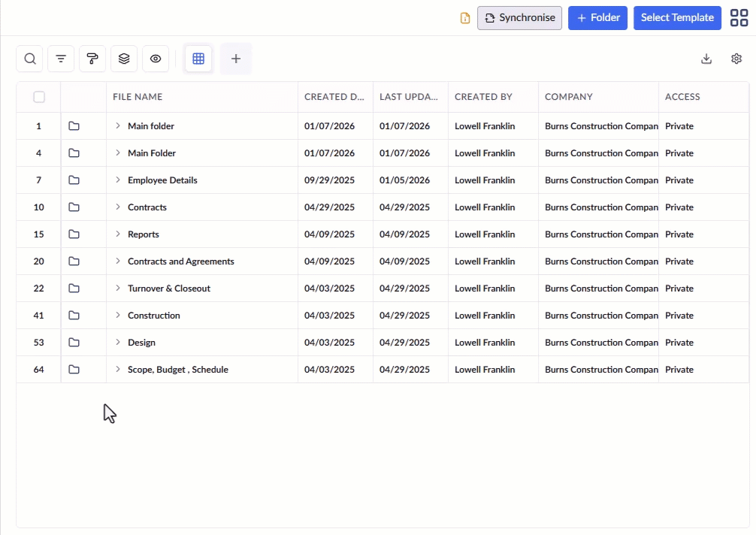Image resolution: width=756 pixels, height=535 pixels.
Task: Click row number 15
Action: [38, 234]
